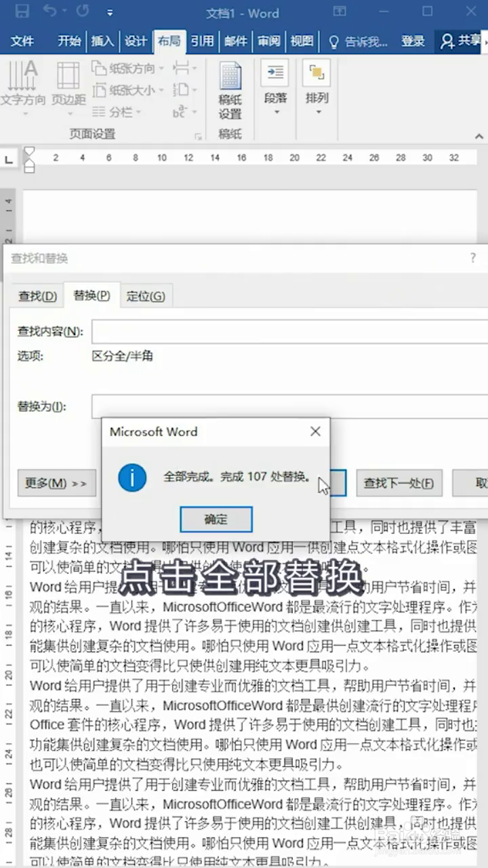
Task: Click the 登录 sign-in link
Action: [413, 41]
